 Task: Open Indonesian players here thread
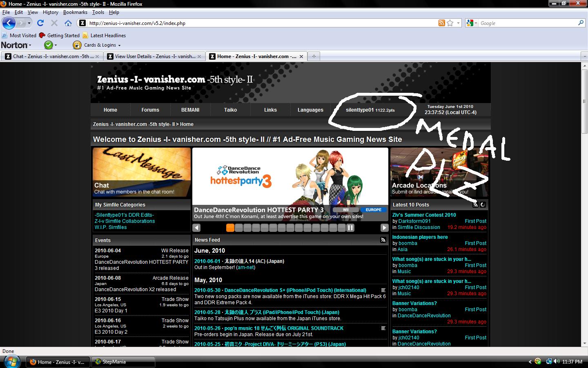420,237
